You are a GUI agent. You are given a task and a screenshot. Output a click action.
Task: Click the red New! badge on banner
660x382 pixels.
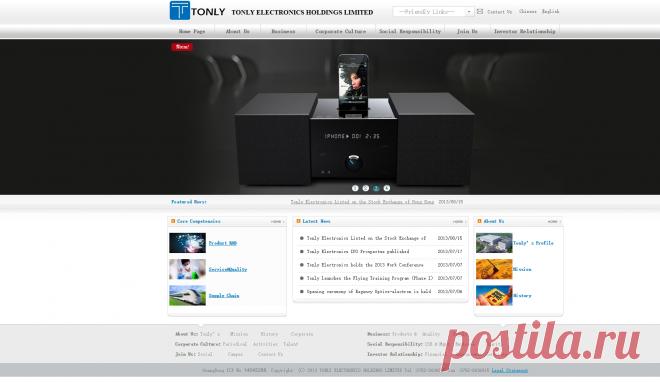(182, 47)
